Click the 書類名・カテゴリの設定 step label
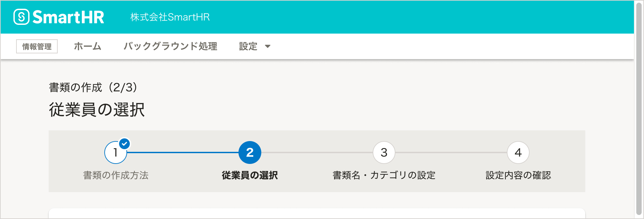 pyautogui.click(x=384, y=175)
